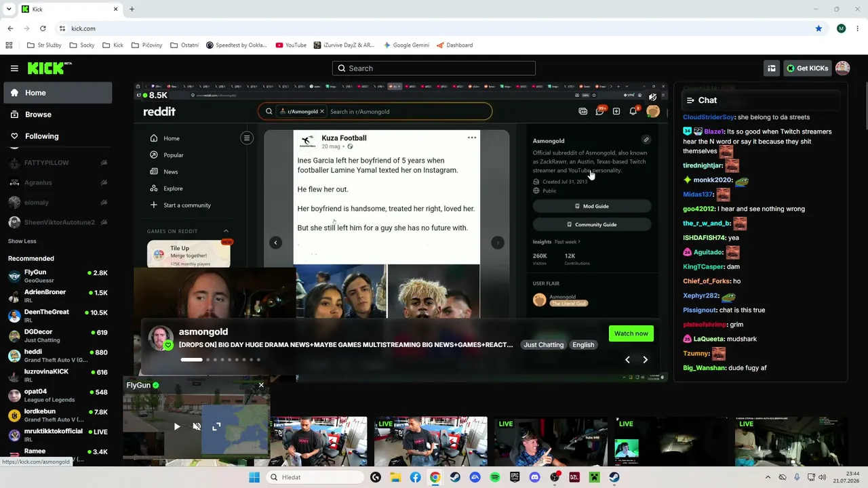The image size is (868, 488).
Task: Click the Reddit logo in the stream
Action: (x=159, y=111)
